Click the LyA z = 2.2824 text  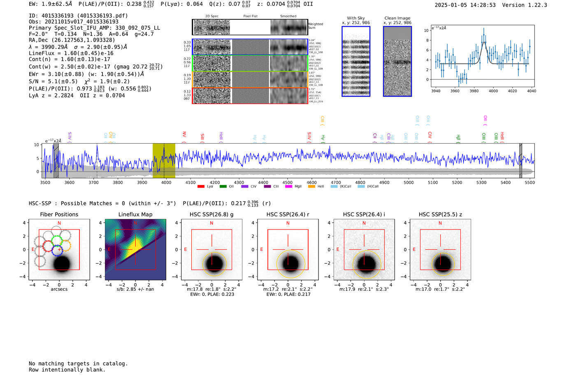tap(51, 95)
